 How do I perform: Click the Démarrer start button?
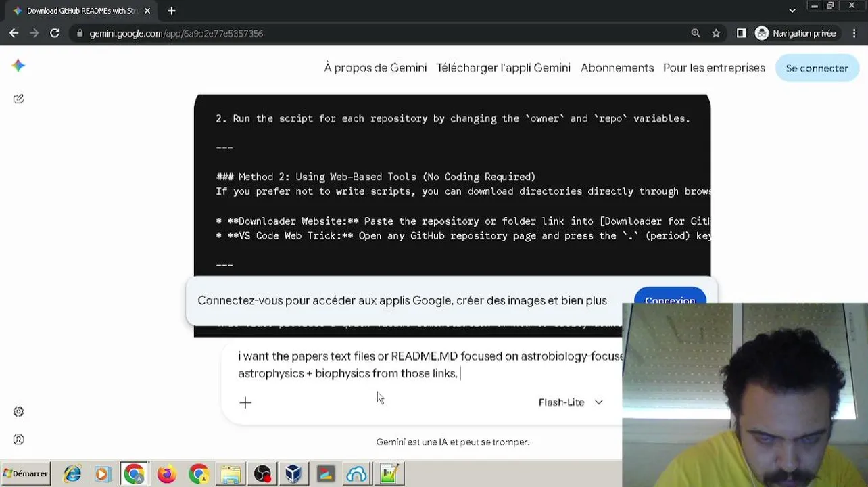coord(26,473)
